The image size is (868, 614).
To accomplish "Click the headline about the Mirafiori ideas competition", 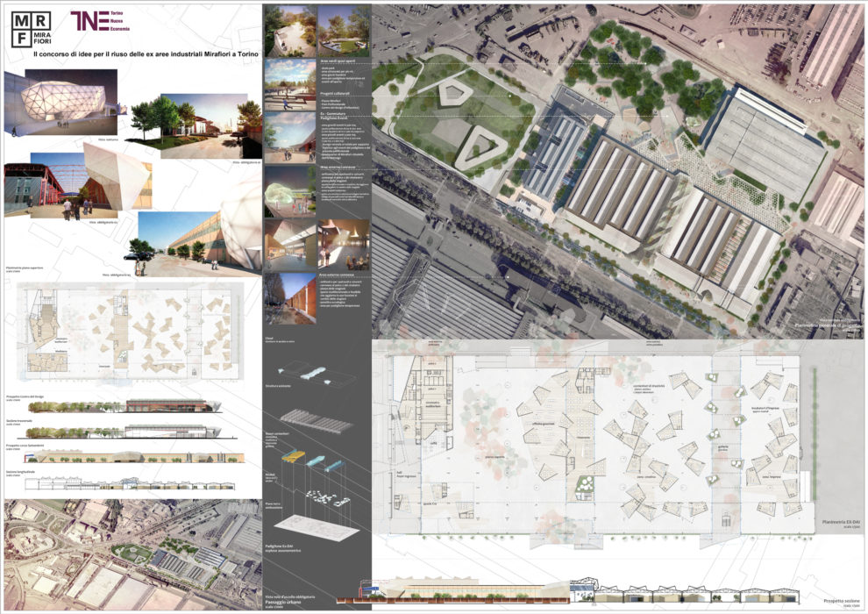I will pyautogui.click(x=145, y=55).
